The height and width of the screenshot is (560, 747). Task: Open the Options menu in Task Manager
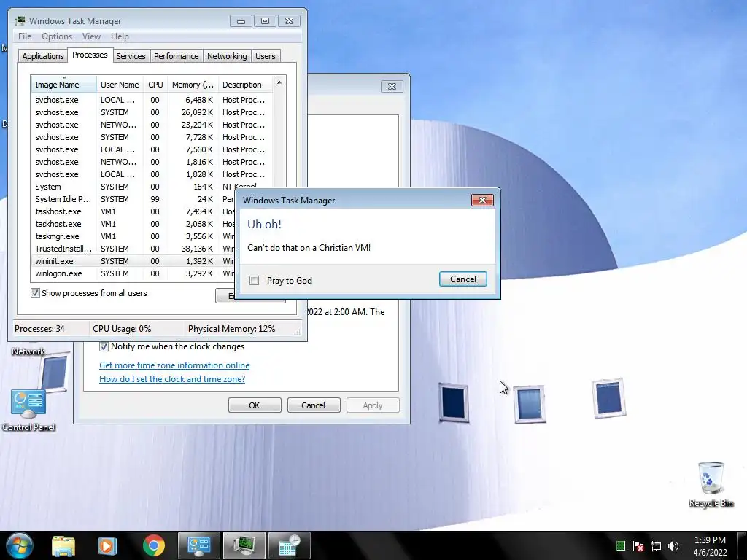coord(57,36)
